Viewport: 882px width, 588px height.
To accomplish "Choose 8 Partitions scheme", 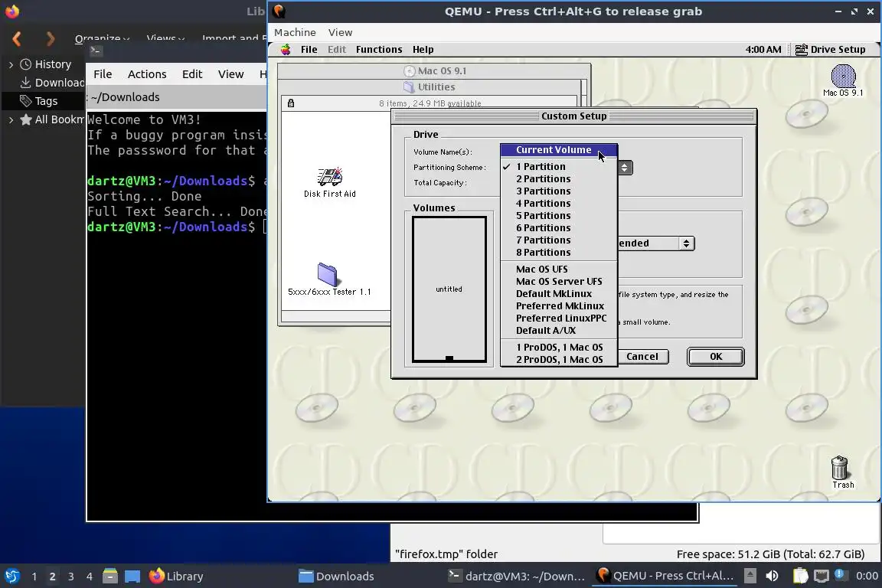I will [559, 253].
